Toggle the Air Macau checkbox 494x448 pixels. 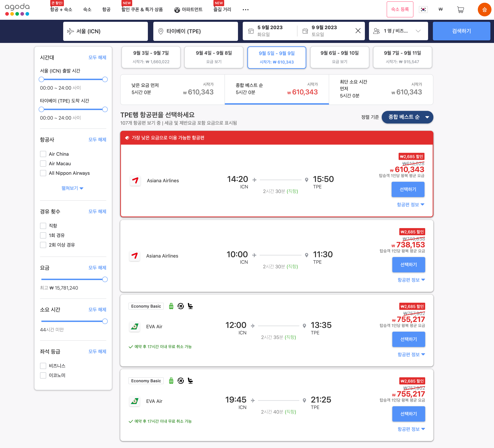43,164
